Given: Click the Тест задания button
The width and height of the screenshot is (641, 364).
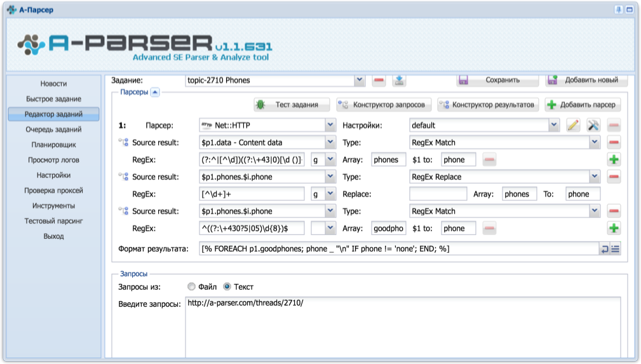Looking at the screenshot, I should click(x=292, y=105).
